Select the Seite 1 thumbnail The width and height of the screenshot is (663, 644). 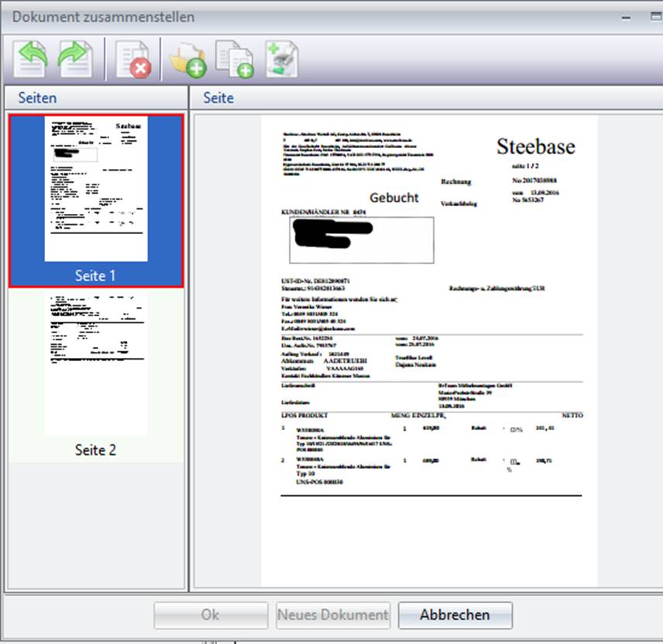(96, 201)
